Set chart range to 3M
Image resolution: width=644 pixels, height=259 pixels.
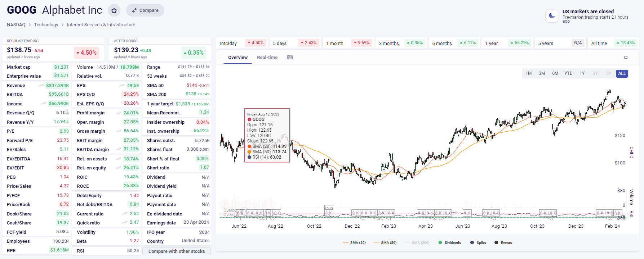(542, 73)
